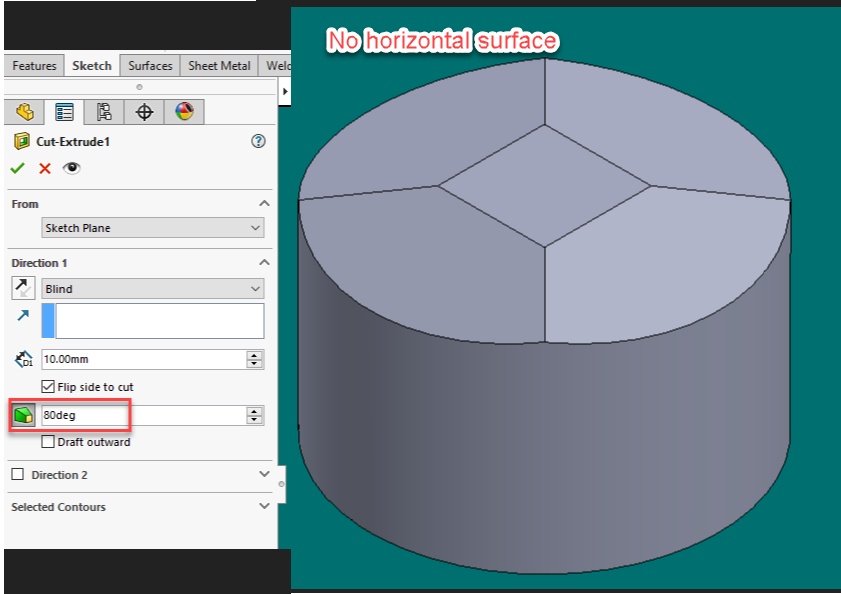Toggle detailed preview eye icon

71,168
